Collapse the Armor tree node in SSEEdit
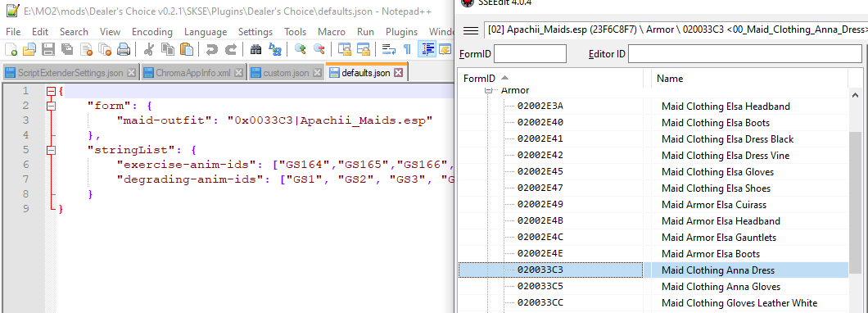Screen dimensions: 868x313 coord(488,90)
